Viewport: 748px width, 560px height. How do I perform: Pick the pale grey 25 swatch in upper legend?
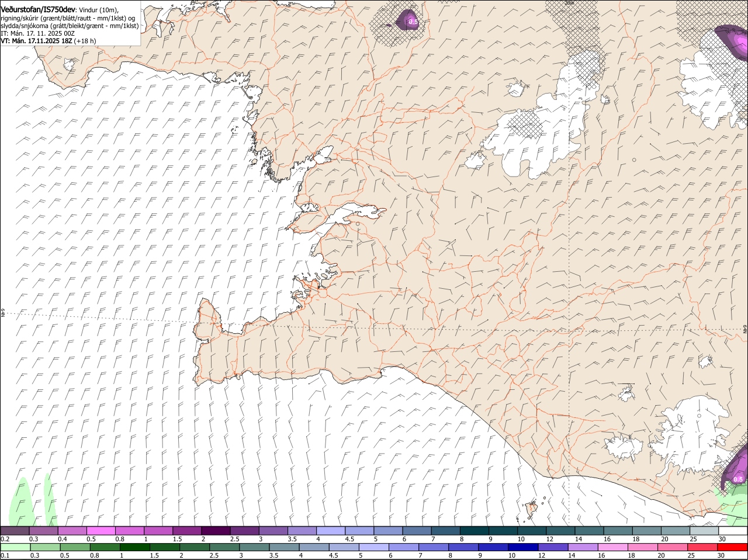(x=705, y=531)
